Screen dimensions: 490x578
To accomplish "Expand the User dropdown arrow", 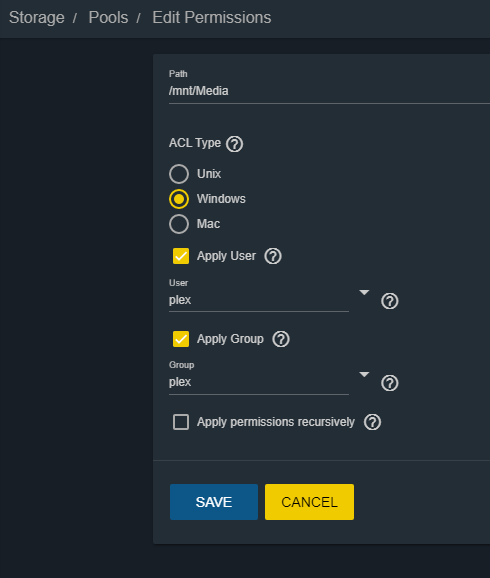I will pyautogui.click(x=364, y=292).
